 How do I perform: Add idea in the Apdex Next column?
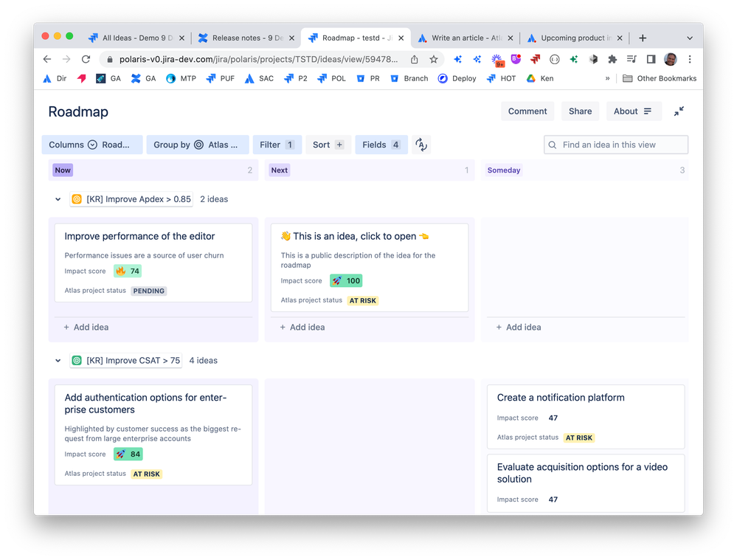click(302, 328)
